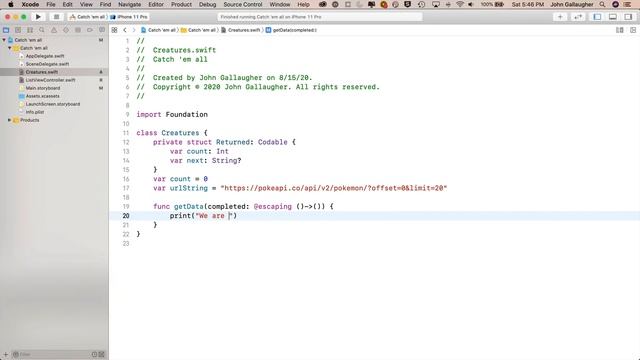The image size is (640, 360).
Task: Open the File menu
Action: (x=51, y=4)
